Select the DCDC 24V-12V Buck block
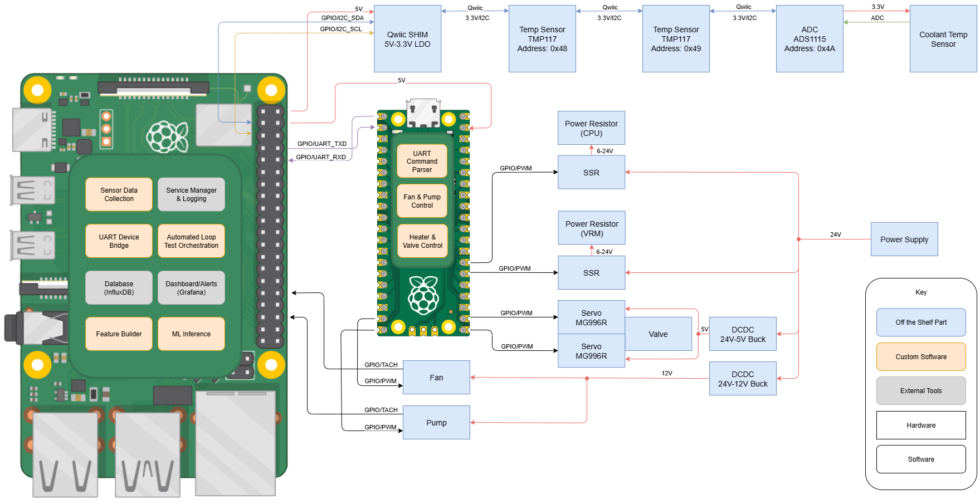980x504 pixels. [742, 379]
